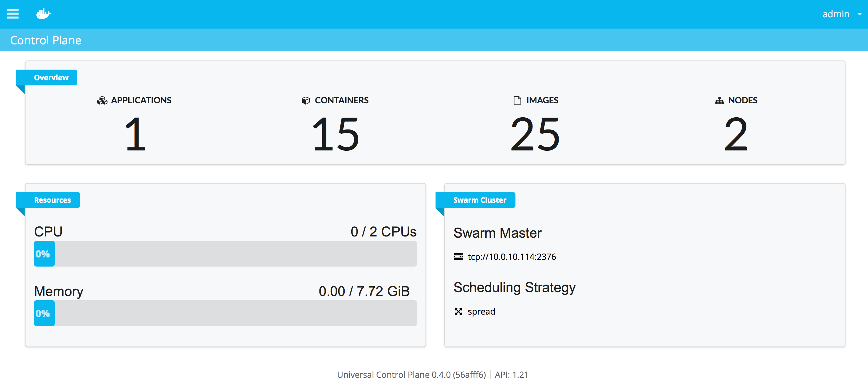
Task: Open the APPLICATIONS label link
Action: tap(141, 101)
